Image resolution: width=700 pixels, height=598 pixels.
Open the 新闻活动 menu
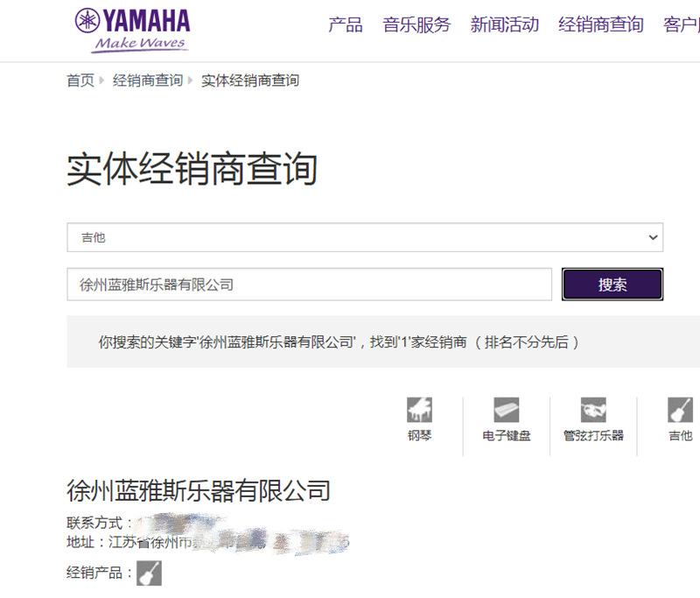pos(505,25)
